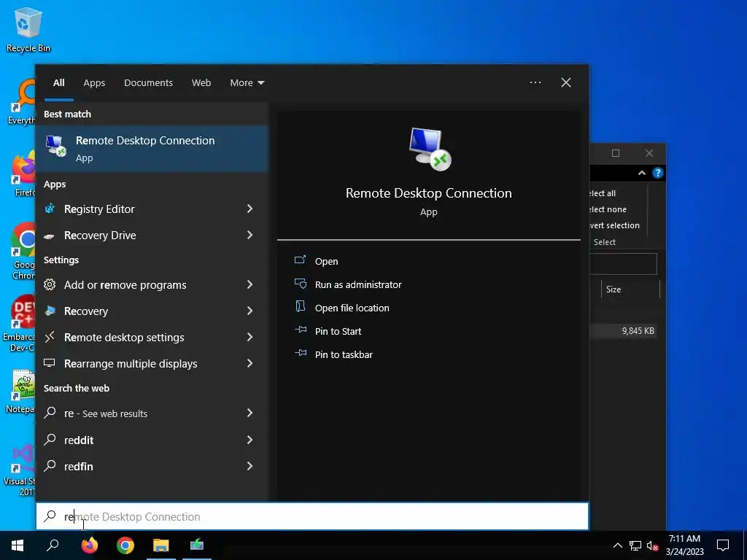747x560 pixels.
Task: Open the notification center icon
Action: click(x=723, y=545)
